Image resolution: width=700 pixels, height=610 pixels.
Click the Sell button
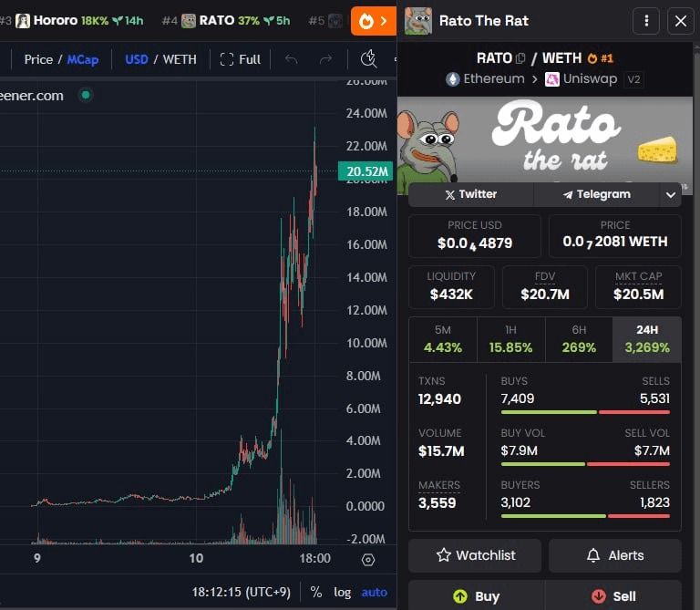613,596
